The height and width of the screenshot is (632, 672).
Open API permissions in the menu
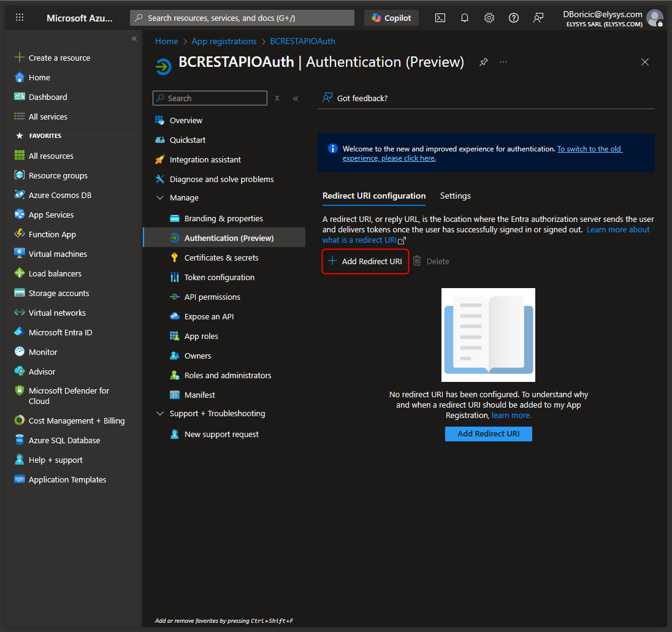pos(212,297)
